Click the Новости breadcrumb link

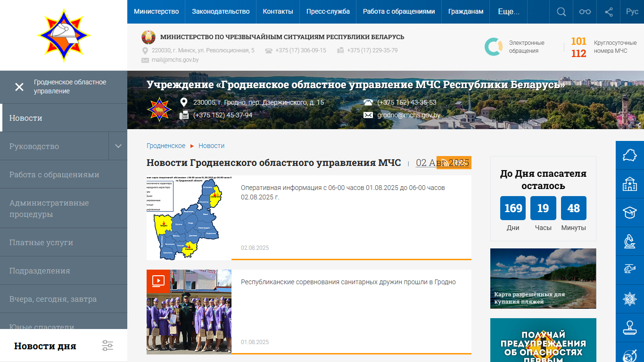pyautogui.click(x=211, y=146)
